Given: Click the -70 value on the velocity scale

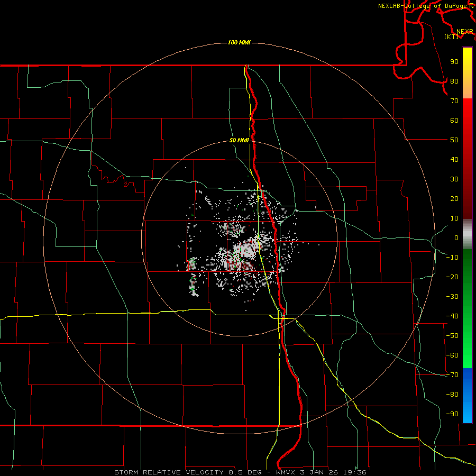Looking at the screenshot, I should click(x=452, y=375).
